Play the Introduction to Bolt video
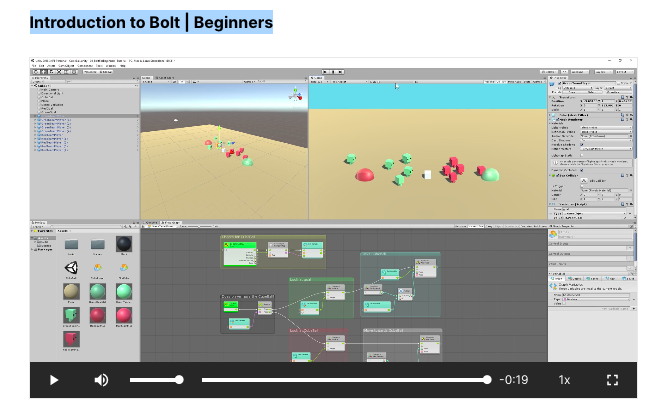 click(x=54, y=380)
